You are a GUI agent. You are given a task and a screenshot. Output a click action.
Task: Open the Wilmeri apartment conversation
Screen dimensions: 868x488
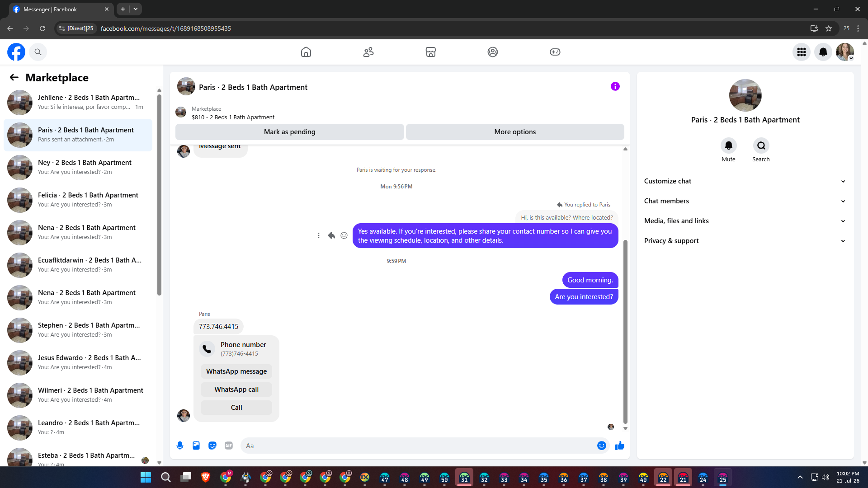pos(78,395)
